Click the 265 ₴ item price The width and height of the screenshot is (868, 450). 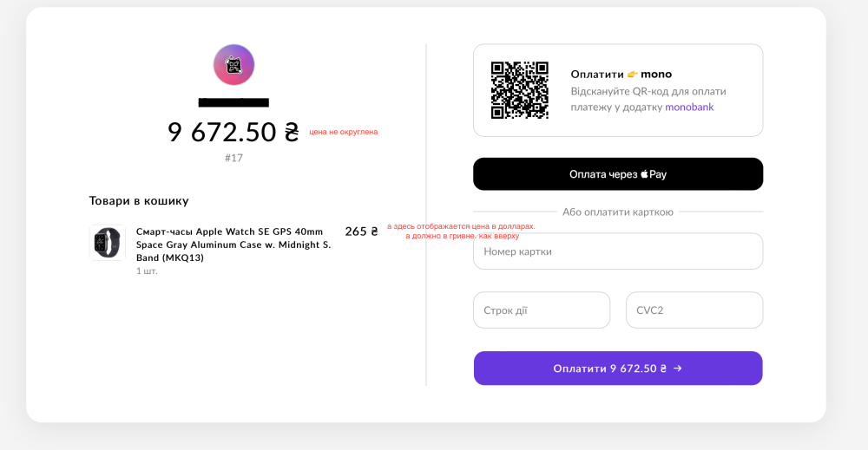click(x=361, y=232)
